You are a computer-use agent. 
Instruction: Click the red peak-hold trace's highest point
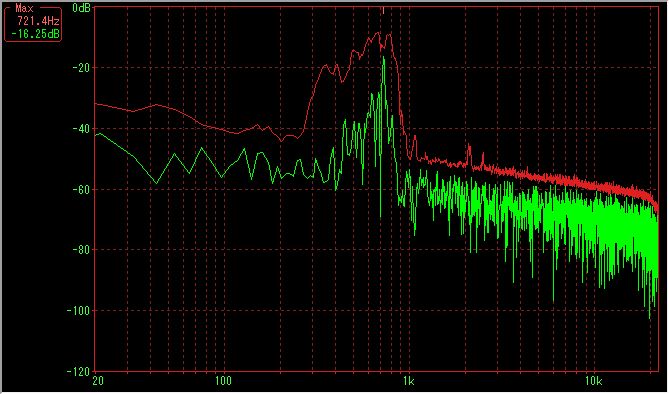click(x=378, y=32)
